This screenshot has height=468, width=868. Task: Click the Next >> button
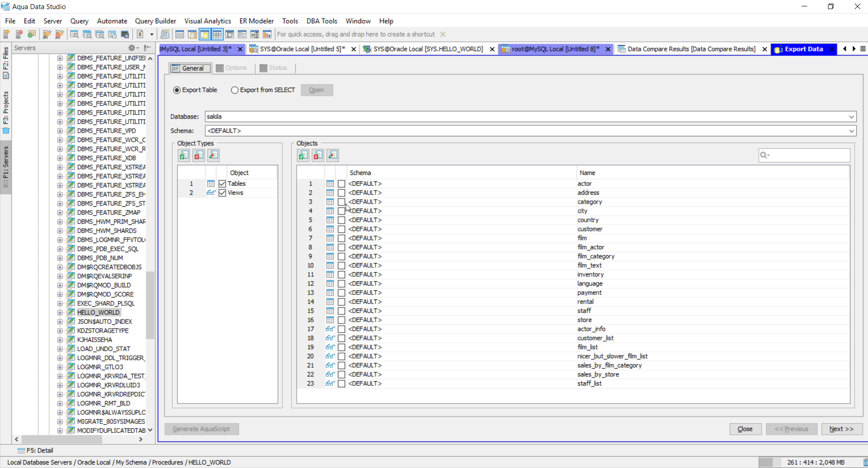pos(841,429)
